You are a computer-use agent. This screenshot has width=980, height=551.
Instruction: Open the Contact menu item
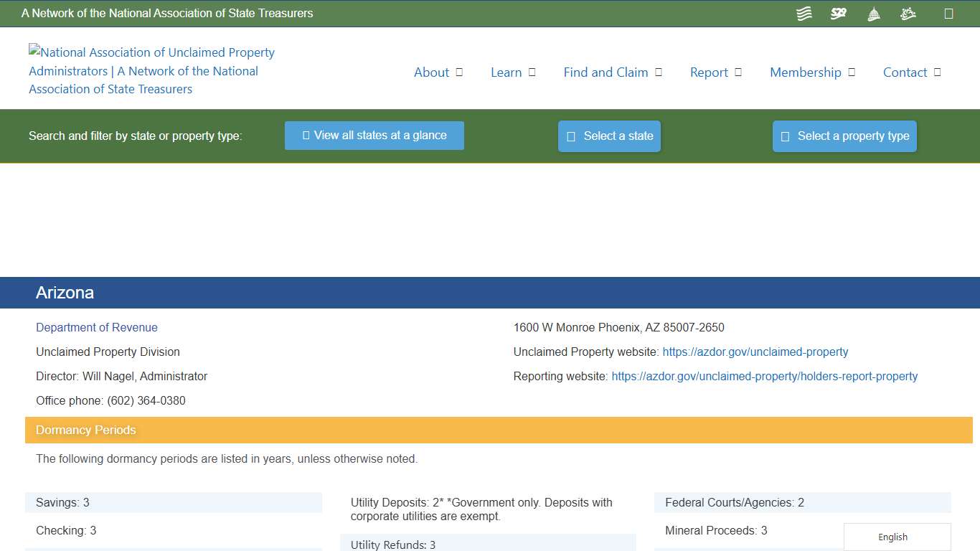905,72
